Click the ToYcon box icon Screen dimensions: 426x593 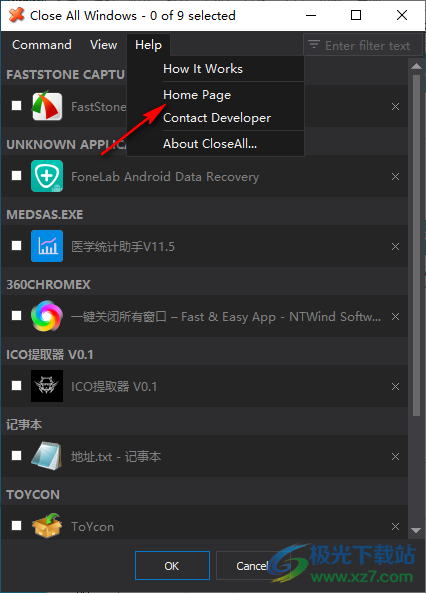47,526
